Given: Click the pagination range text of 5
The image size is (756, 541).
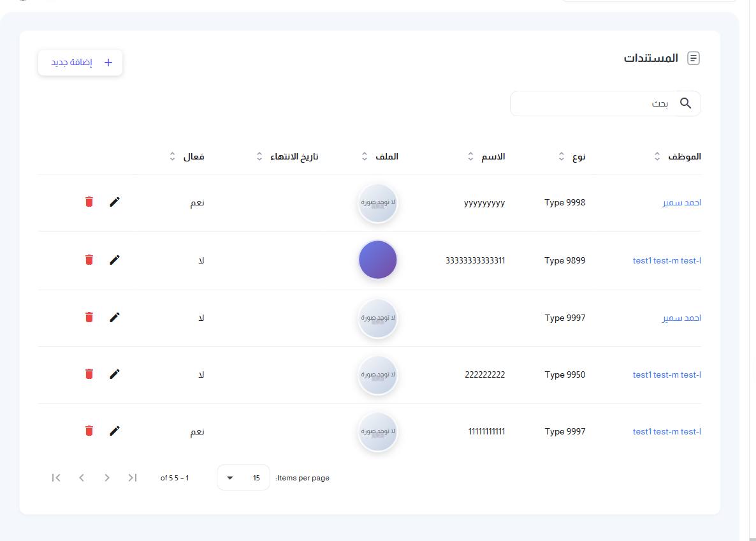Looking at the screenshot, I should pos(175,478).
